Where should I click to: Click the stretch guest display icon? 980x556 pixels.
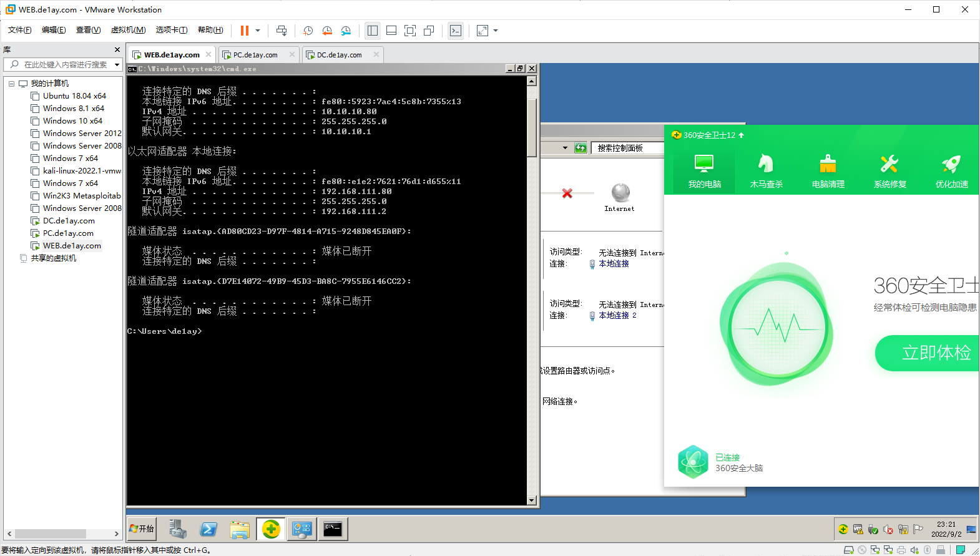click(483, 31)
